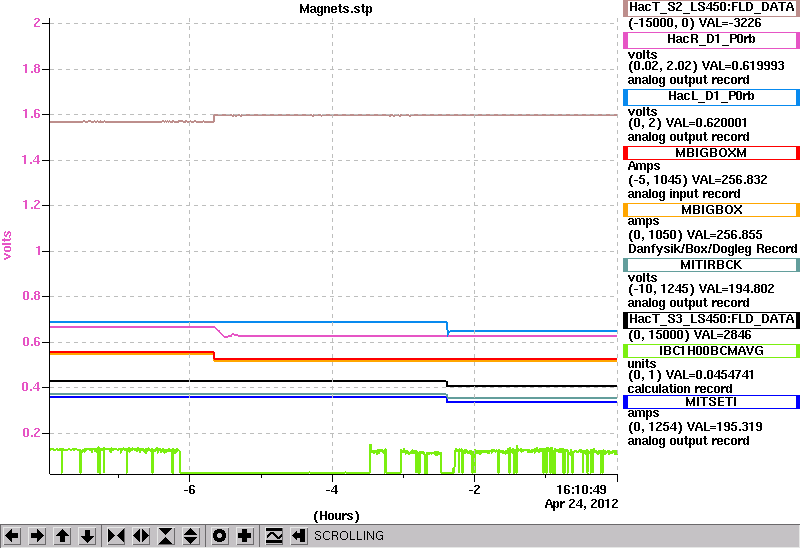Click the MBIGBOXM reading VAL=256.832
Image resolution: width=800 pixels, height=548 pixels.
point(730,180)
